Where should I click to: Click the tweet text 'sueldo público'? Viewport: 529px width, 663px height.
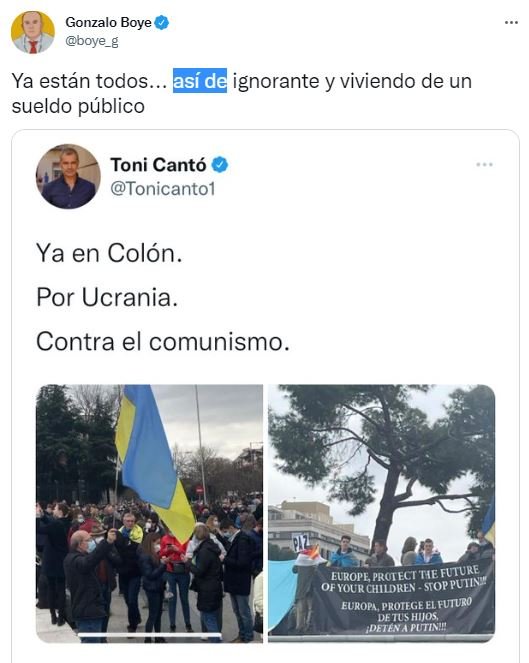(78, 106)
